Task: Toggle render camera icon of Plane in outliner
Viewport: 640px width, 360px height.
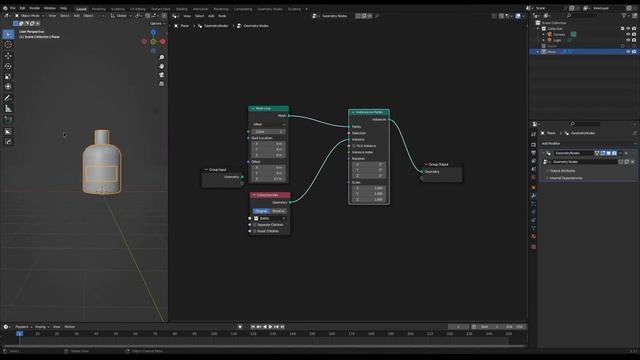Action: [634, 52]
